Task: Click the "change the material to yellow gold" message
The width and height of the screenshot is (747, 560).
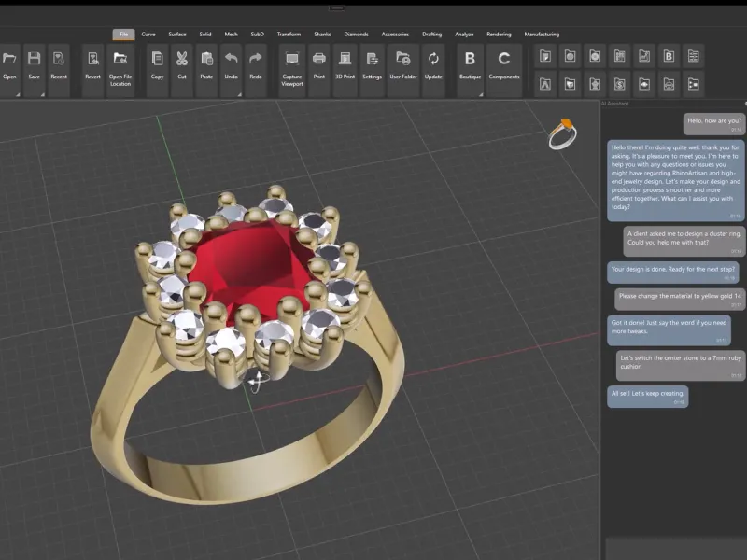Action: click(x=680, y=299)
